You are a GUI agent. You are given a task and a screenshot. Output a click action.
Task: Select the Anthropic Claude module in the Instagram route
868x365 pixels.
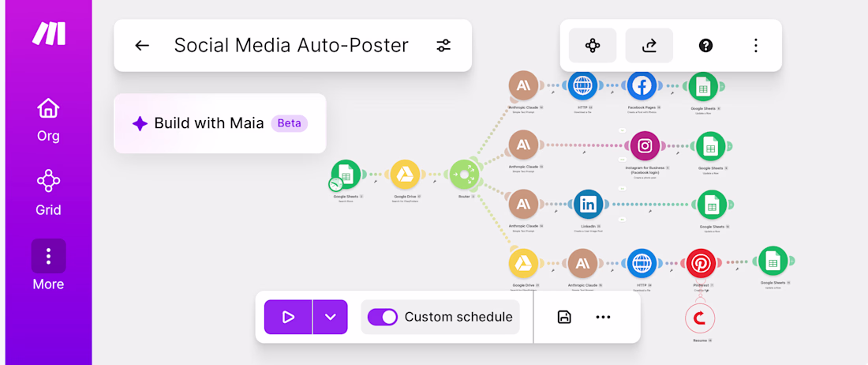[x=523, y=145]
